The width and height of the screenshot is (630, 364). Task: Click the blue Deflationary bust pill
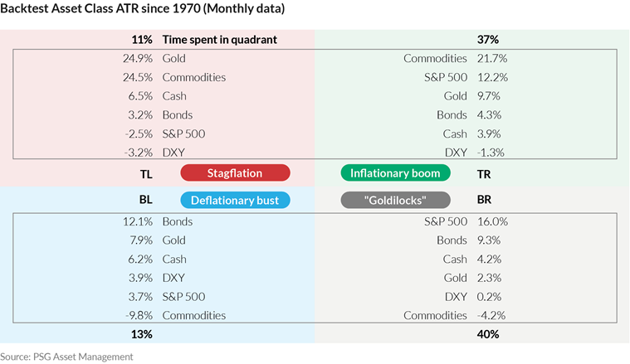(235, 200)
